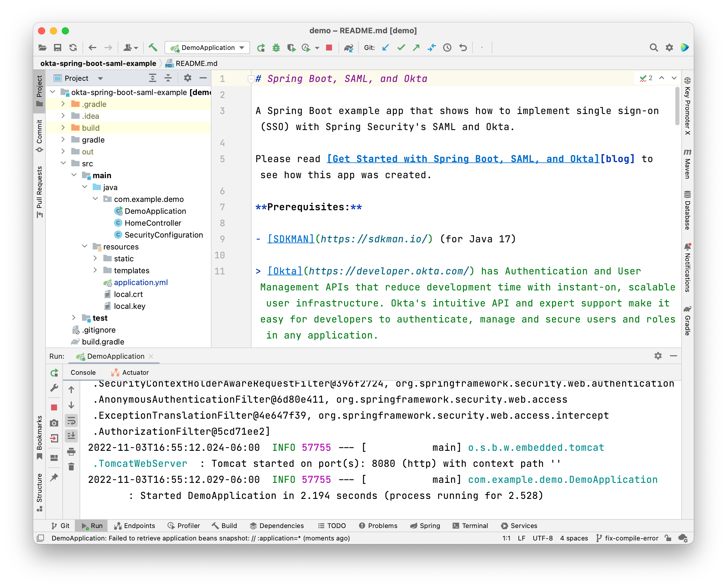Open the SDKMAN link in README
The width and height of the screenshot is (727, 588).
point(290,239)
